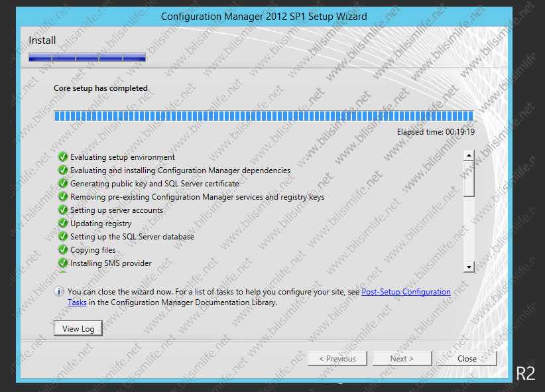Click check icon for Configuration Manager dependencies
The image size is (545, 392).
pyautogui.click(x=63, y=170)
